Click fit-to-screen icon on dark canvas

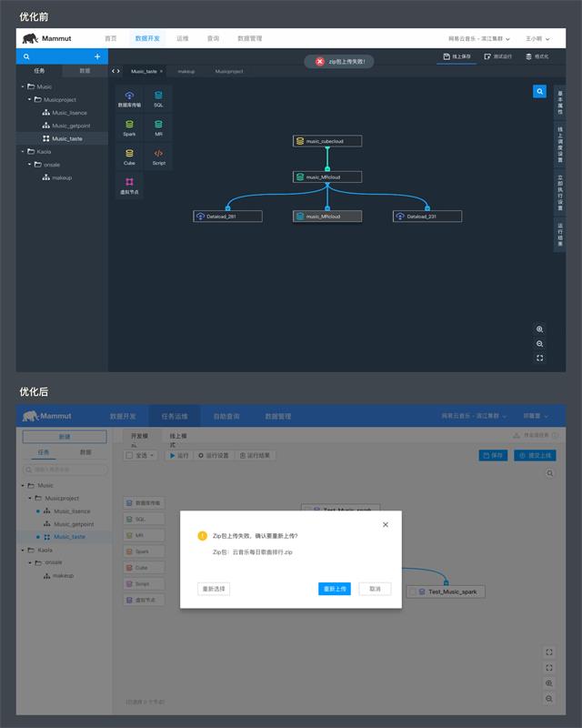pos(540,359)
